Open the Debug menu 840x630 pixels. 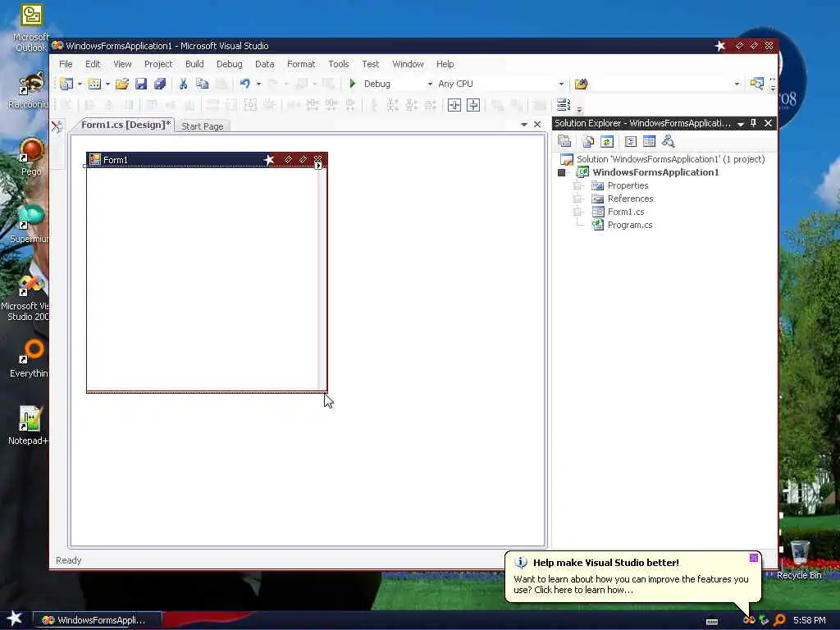coord(230,64)
